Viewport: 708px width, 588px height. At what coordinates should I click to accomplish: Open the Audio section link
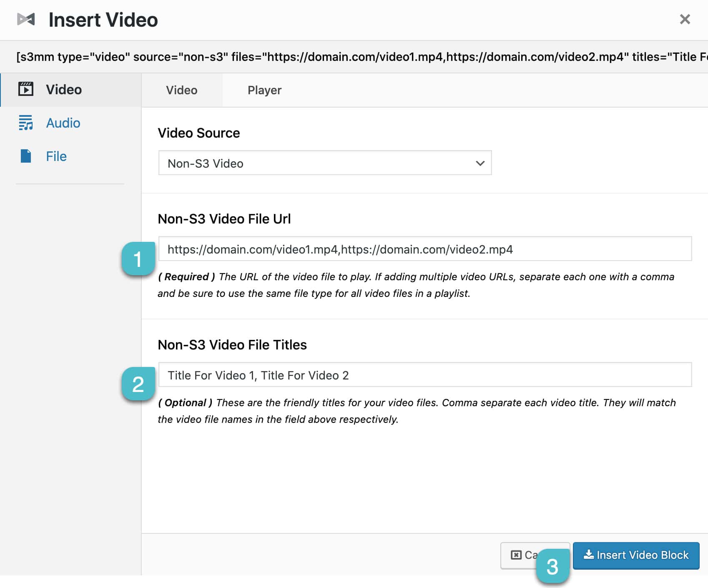tap(63, 123)
